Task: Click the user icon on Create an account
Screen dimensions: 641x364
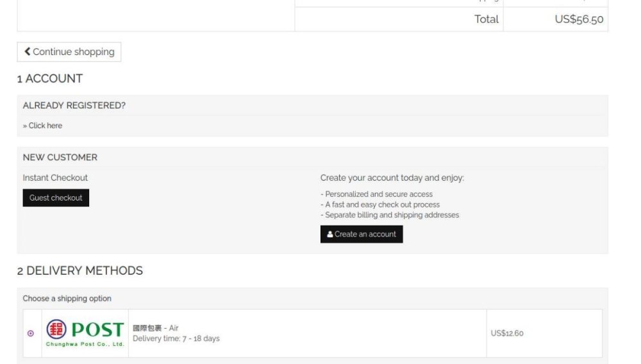Action: 330,235
